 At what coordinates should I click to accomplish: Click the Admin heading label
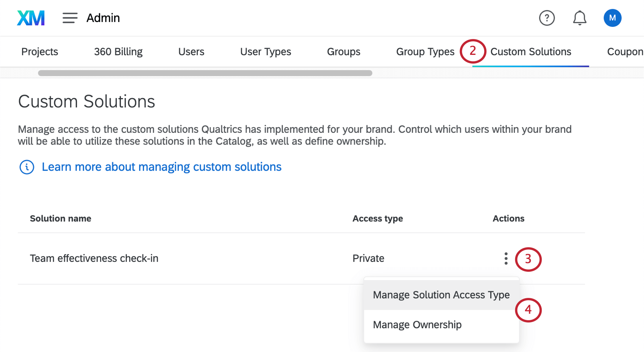[103, 18]
